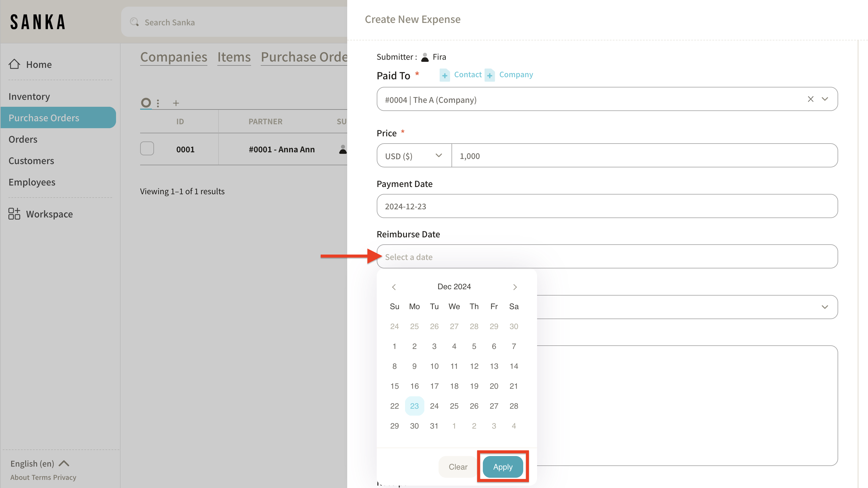
Task: Check the row 0001 checkbox
Action: (x=147, y=149)
